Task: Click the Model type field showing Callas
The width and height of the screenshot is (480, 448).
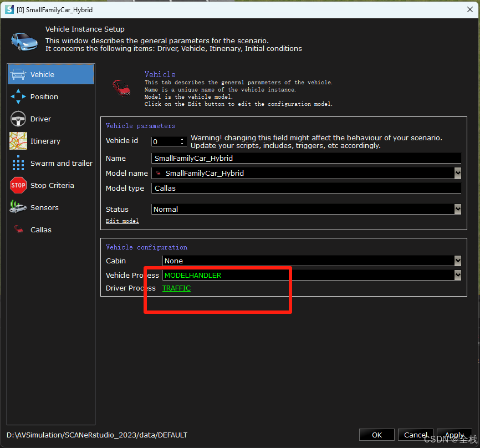Action: pyautogui.click(x=306, y=189)
